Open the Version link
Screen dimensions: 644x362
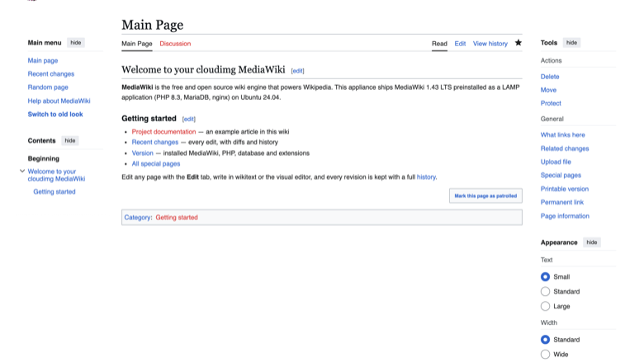143,153
